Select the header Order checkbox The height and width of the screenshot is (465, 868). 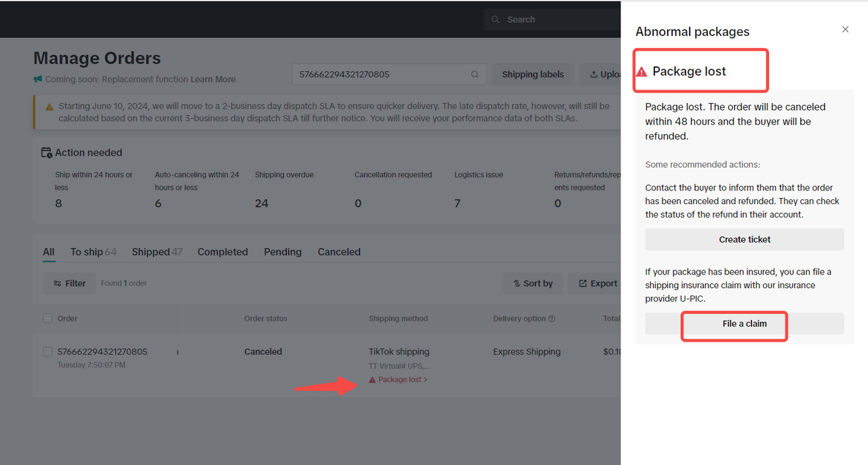[47, 319]
